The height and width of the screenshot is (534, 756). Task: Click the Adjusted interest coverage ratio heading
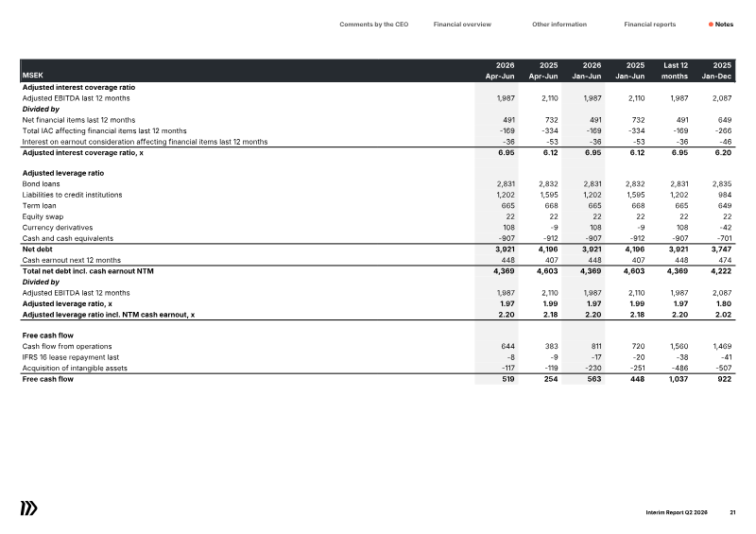[78, 87]
